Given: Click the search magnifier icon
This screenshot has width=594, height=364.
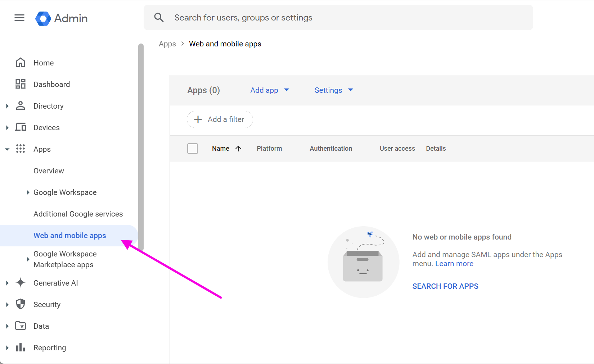Looking at the screenshot, I should click(159, 17).
